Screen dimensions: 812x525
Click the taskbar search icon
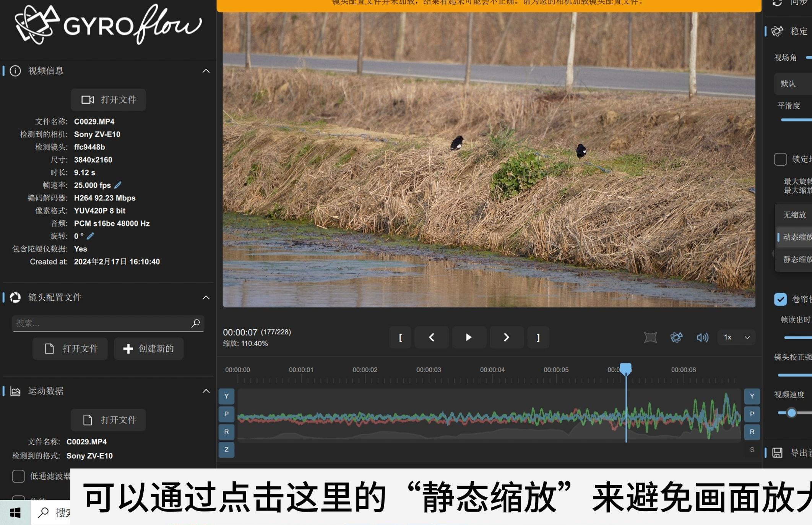click(44, 512)
